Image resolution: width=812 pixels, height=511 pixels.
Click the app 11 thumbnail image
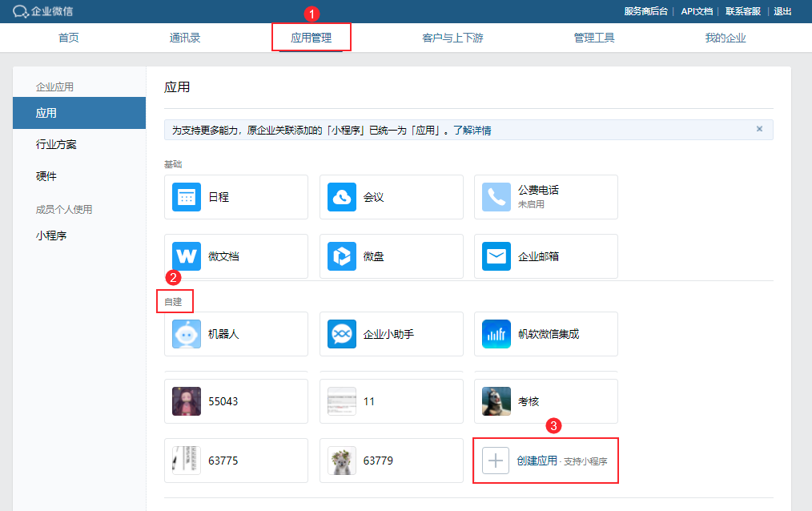coord(342,401)
